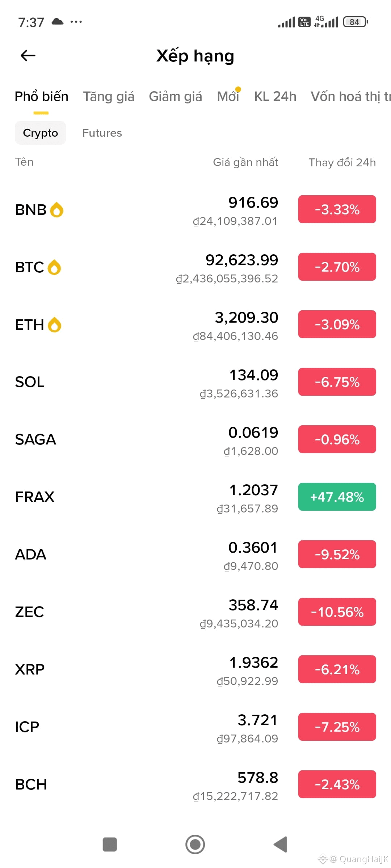Sort by Giá gần nhất column

click(x=245, y=162)
